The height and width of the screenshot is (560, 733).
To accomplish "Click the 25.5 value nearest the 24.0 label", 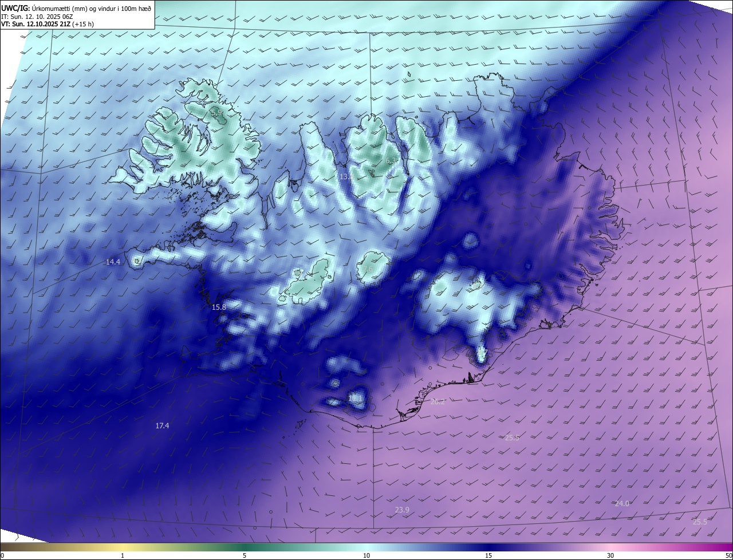I will click(700, 522).
